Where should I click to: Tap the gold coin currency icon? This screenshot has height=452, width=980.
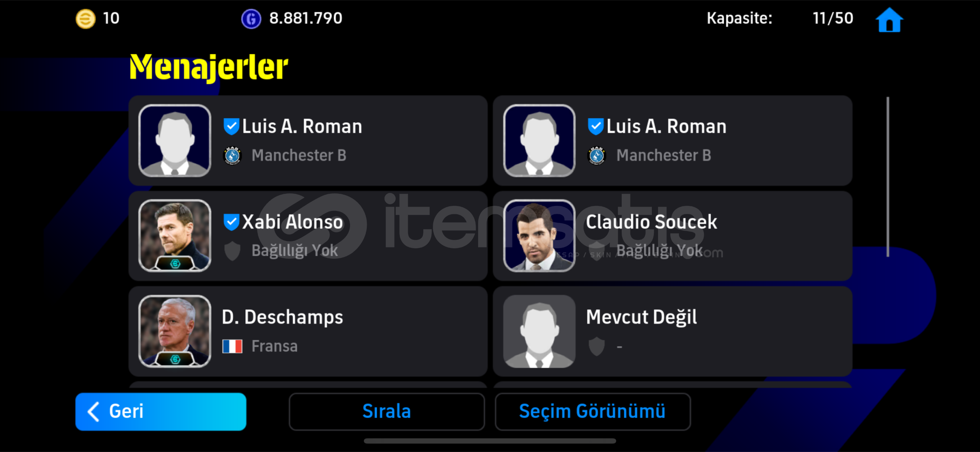85,19
